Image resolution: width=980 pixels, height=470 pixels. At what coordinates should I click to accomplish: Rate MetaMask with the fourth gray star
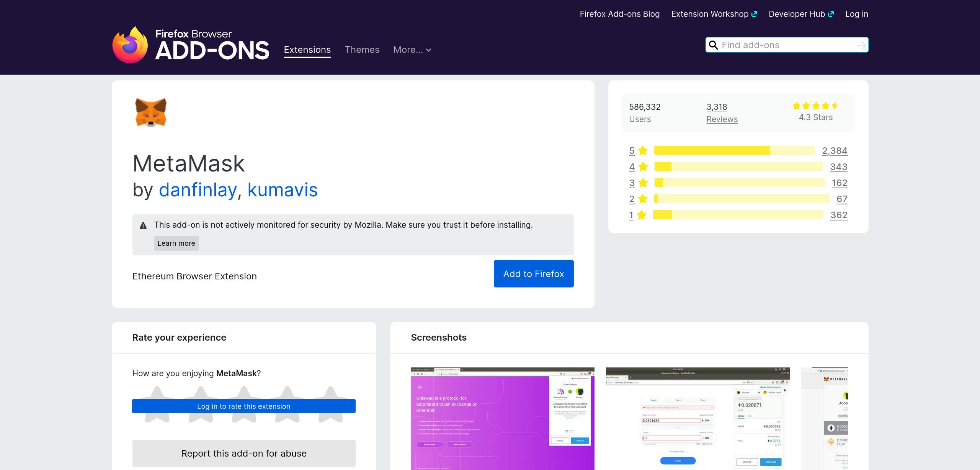(287, 405)
